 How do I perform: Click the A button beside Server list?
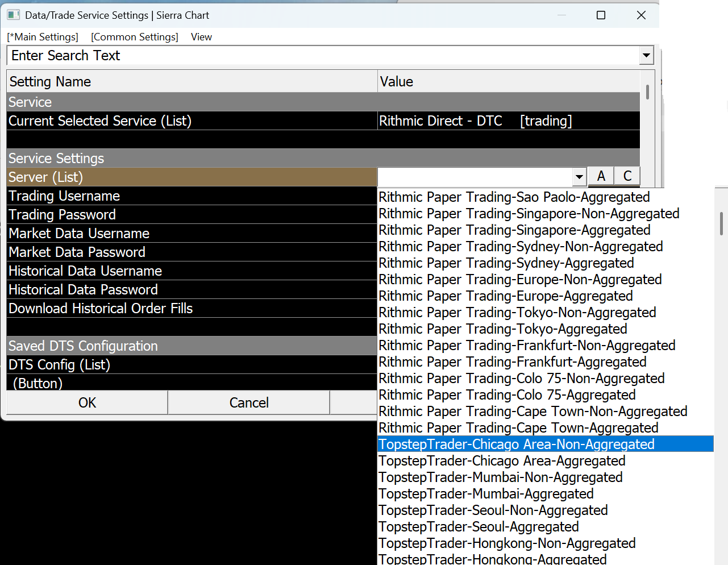pyautogui.click(x=601, y=176)
